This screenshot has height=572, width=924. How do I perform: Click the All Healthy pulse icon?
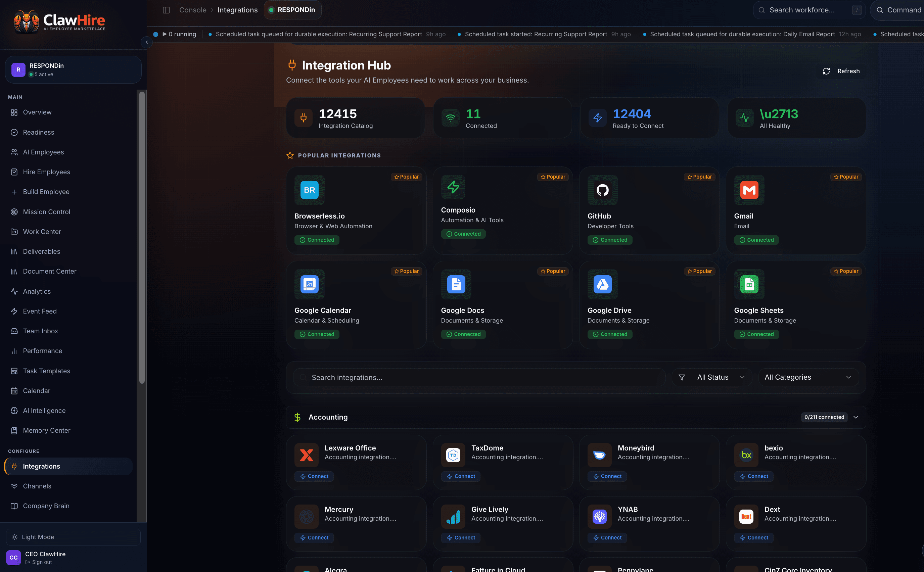744,117
